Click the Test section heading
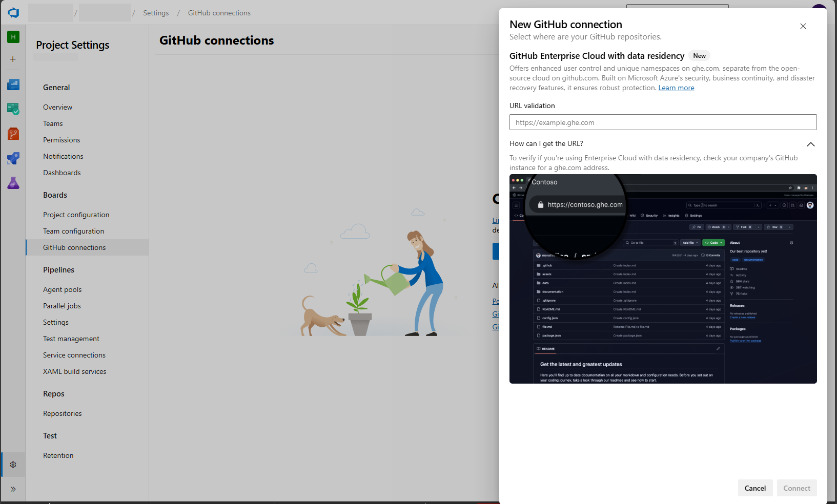This screenshot has width=837, height=504. coord(50,436)
